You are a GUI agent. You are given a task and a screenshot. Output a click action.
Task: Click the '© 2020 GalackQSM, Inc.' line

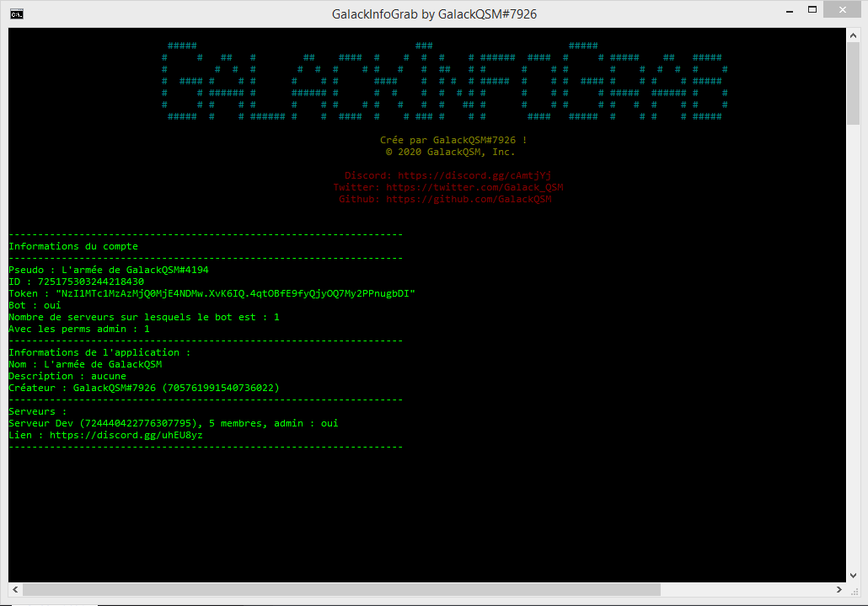coord(451,152)
